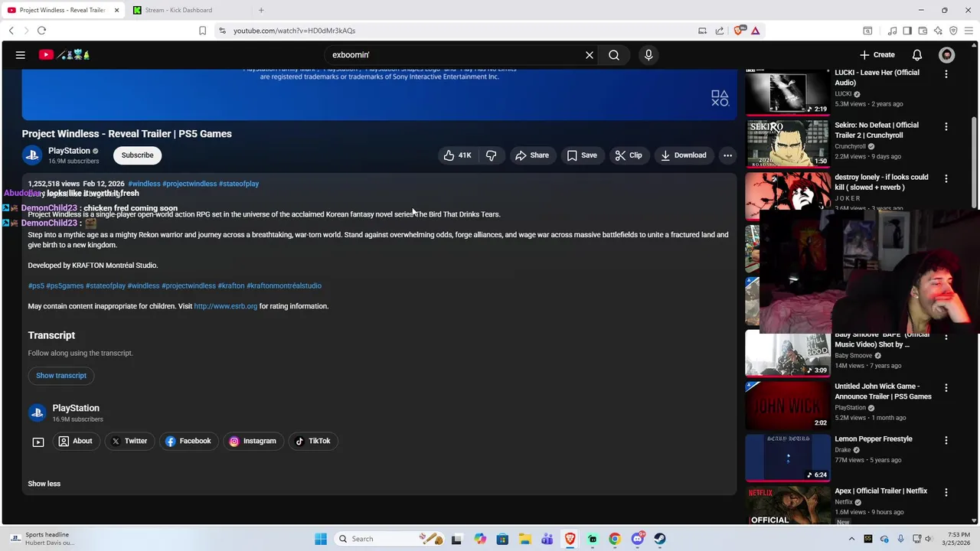This screenshot has width=980, height=551.
Task: Open Brave Rewards triangle icon
Action: [x=756, y=31]
